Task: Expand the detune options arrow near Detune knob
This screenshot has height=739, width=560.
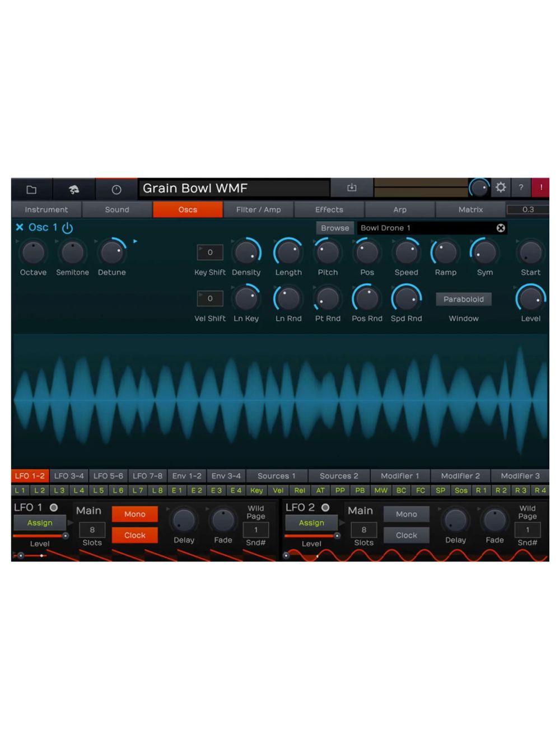Action: 134,241
